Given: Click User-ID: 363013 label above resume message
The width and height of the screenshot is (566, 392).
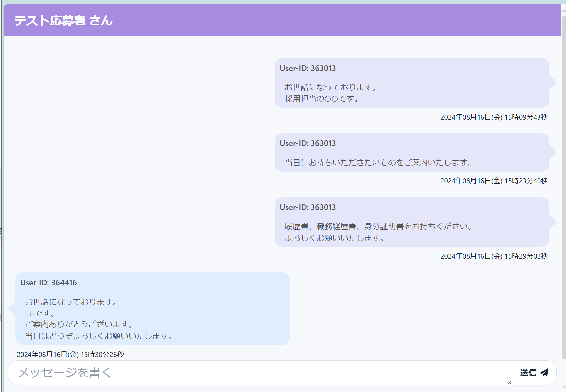Looking at the screenshot, I should coord(308,207).
